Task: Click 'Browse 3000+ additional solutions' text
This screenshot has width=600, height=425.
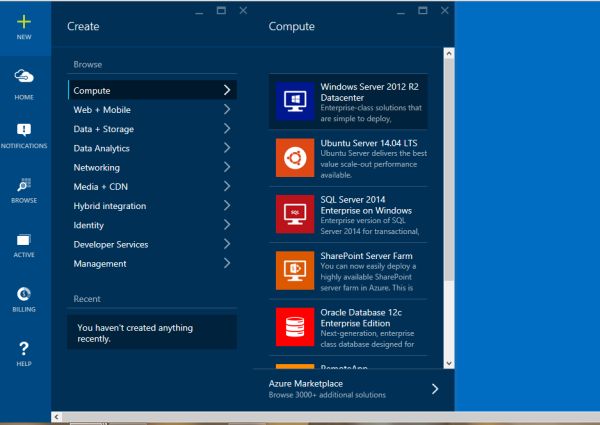Action: click(x=327, y=395)
